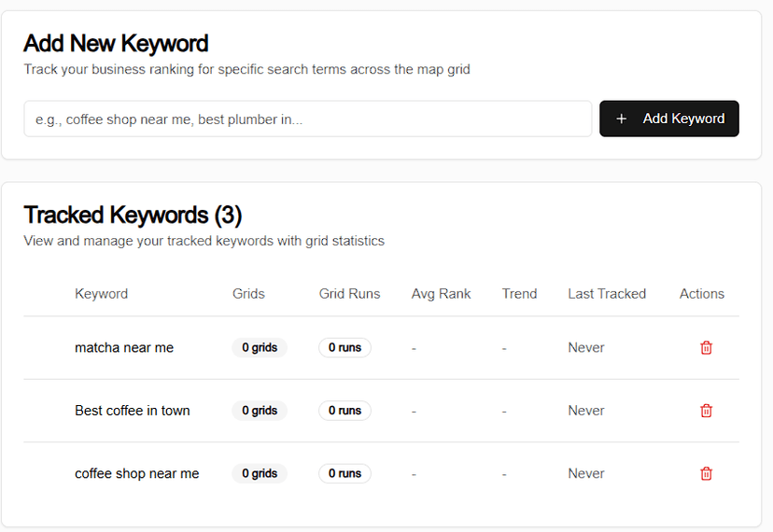Screen dimensions: 773x532
Task: Click the '0 grids' badge for Best coffee in town
Action: point(260,411)
